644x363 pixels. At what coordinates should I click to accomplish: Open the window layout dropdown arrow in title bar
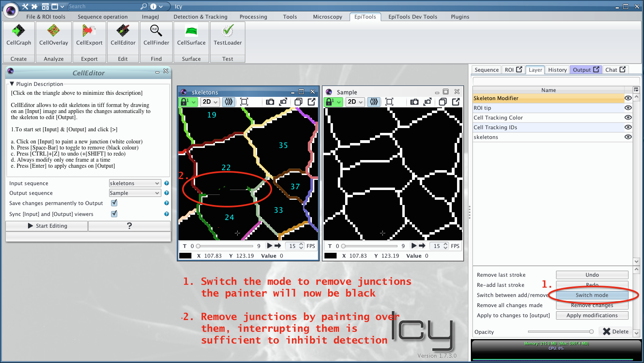[x=62, y=6]
